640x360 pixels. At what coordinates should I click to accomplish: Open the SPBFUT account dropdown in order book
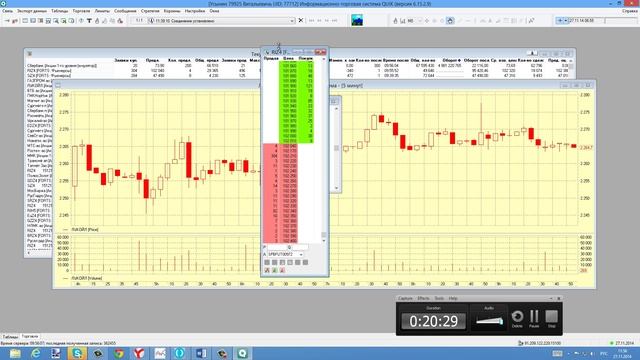[x=301, y=254]
